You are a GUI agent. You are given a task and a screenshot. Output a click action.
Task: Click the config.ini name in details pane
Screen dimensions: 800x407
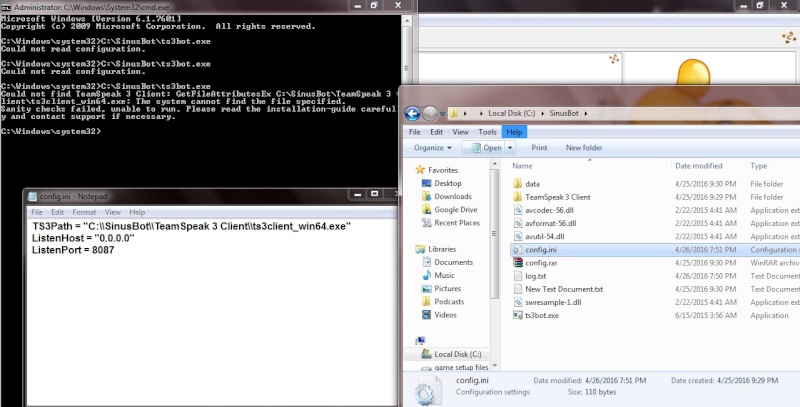click(x=472, y=380)
